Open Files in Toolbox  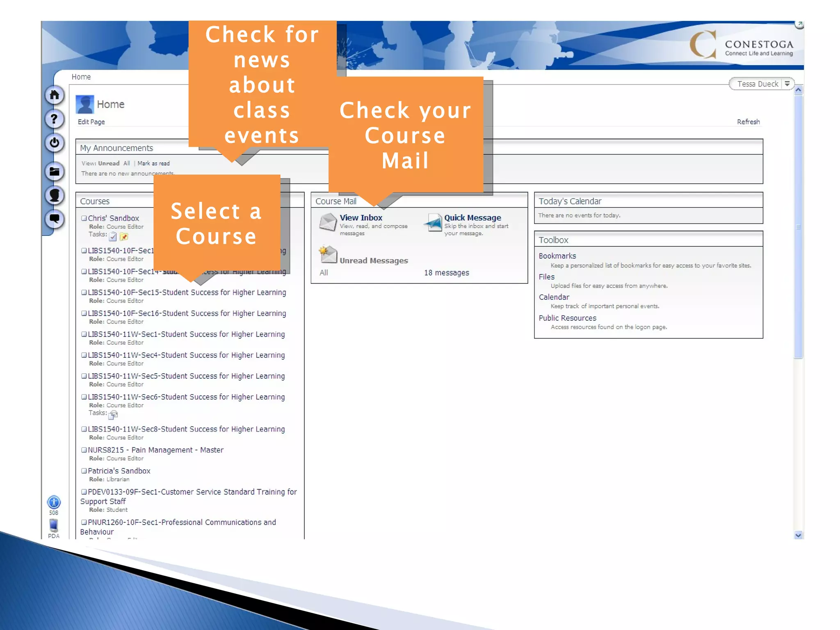click(547, 277)
